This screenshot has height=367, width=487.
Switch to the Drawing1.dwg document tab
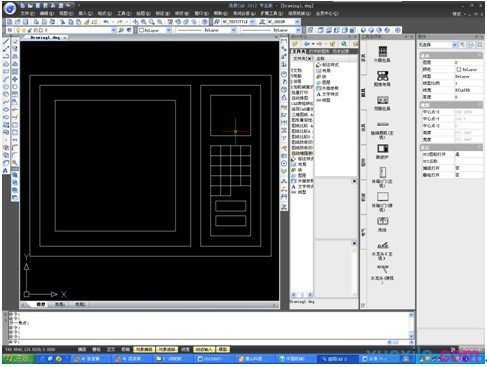pos(45,38)
